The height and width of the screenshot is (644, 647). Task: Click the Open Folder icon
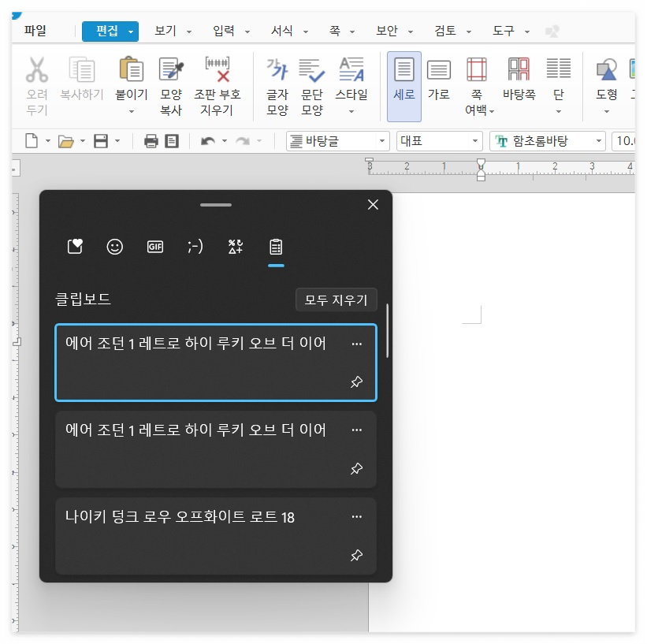66,142
